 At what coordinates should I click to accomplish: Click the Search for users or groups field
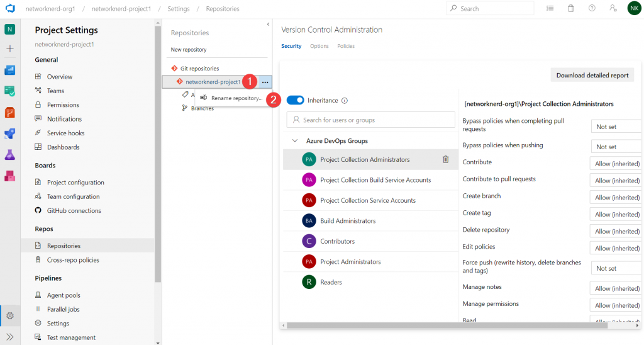(371, 120)
